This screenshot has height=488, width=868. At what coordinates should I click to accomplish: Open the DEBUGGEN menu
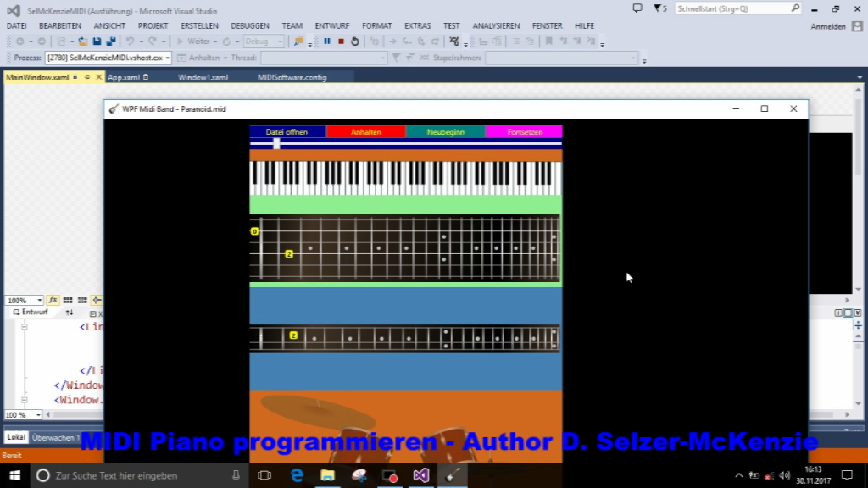click(x=250, y=26)
